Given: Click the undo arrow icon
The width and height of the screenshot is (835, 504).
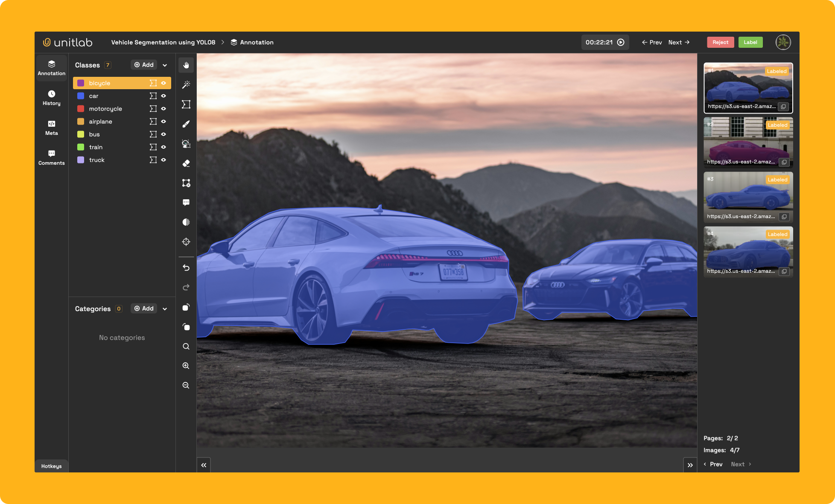Looking at the screenshot, I should pos(186,268).
